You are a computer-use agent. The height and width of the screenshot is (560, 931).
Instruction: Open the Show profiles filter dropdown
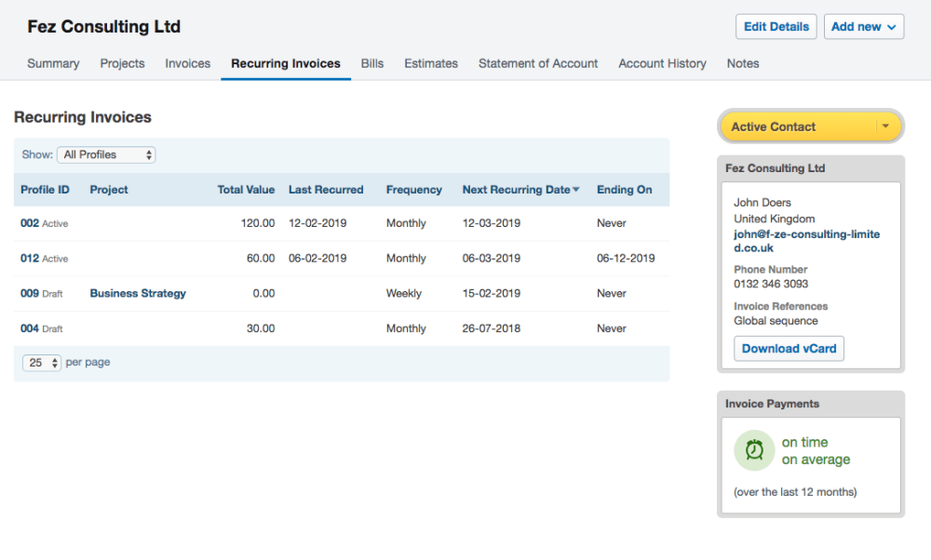coord(105,153)
